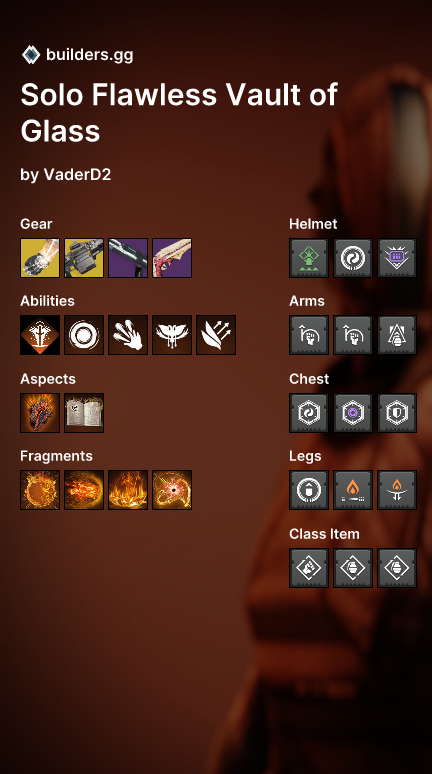
Task: Choose the concentric-circle rift ability icon
Action: pos(84,335)
